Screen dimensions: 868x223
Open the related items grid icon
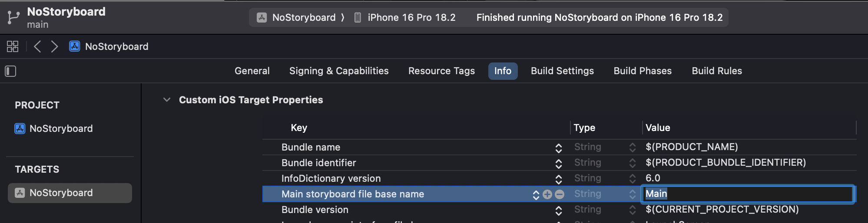[13, 46]
